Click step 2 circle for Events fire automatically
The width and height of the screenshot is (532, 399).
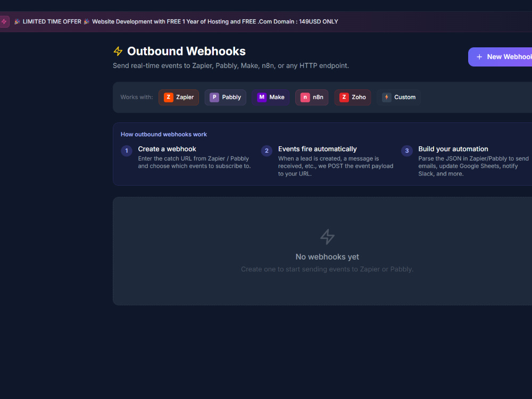[267, 151]
